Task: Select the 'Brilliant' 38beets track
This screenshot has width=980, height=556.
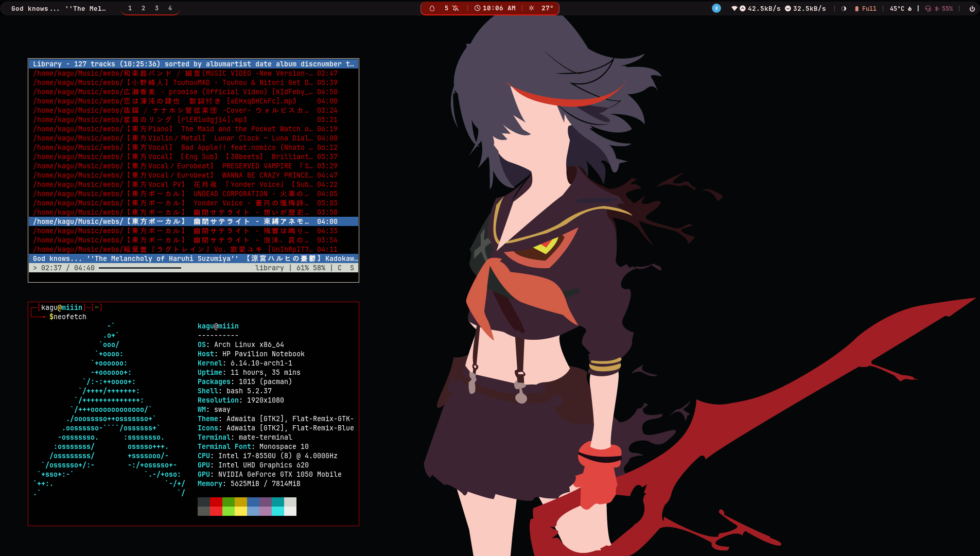Action: pyautogui.click(x=194, y=157)
